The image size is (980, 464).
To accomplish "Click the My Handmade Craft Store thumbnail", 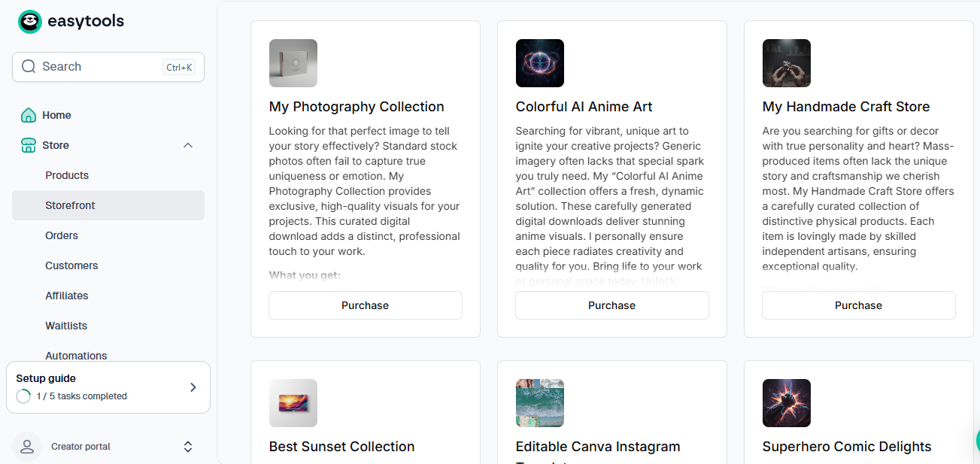I will coord(786,63).
